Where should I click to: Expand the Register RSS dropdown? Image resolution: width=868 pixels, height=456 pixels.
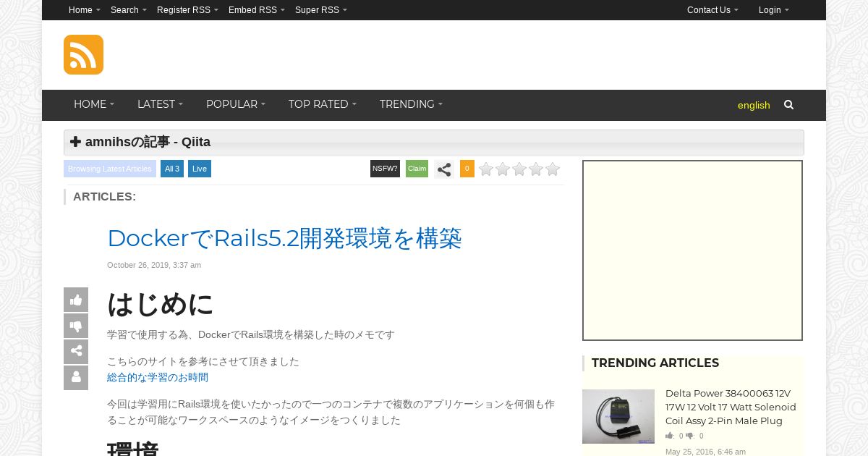click(187, 10)
